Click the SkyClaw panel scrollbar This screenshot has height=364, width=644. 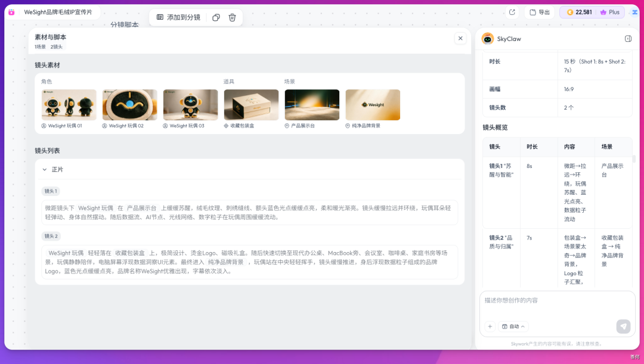[634, 159]
